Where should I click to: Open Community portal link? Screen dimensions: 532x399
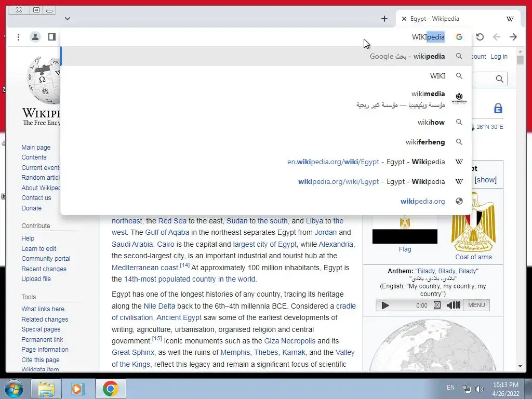pyautogui.click(x=46, y=259)
